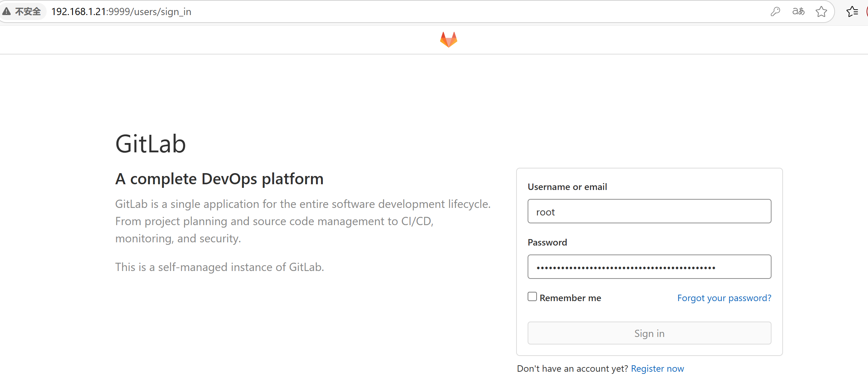The height and width of the screenshot is (390, 868).
Task: Focus the Username or email field
Action: tap(649, 211)
